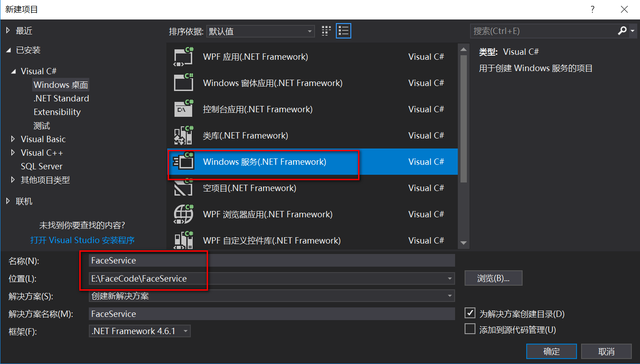
Task: Click the 确定 button
Action: tap(552, 351)
